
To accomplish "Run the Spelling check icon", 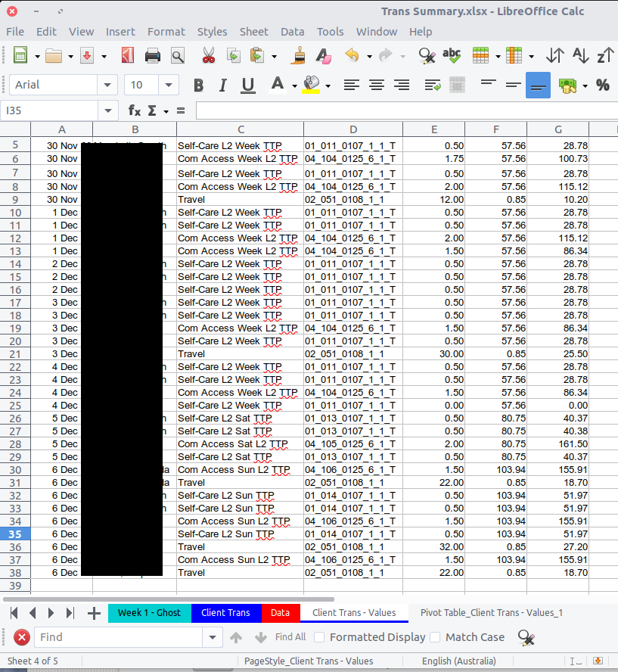I will coord(452,55).
